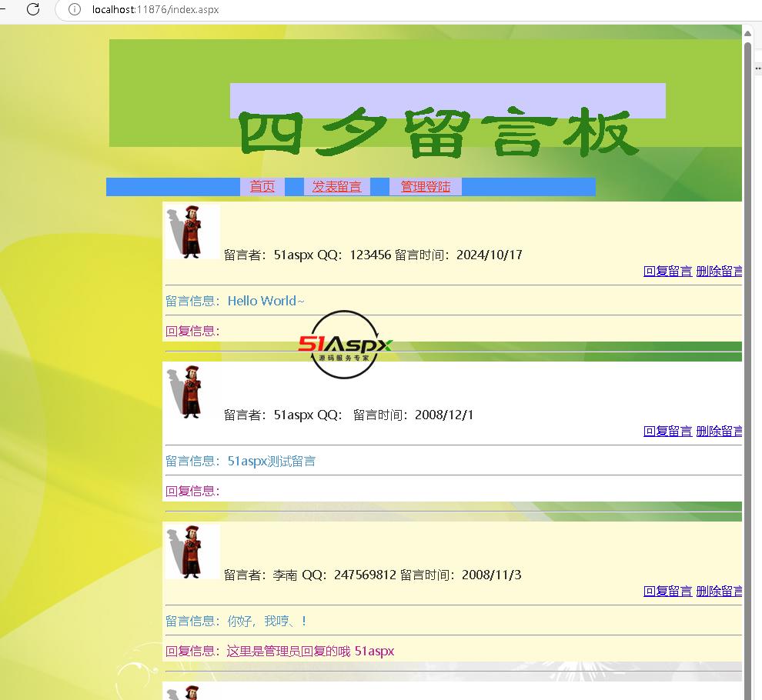Click 删除留言 for the 2024/10/17 message
The width and height of the screenshot is (762, 700).
click(x=719, y=271)
